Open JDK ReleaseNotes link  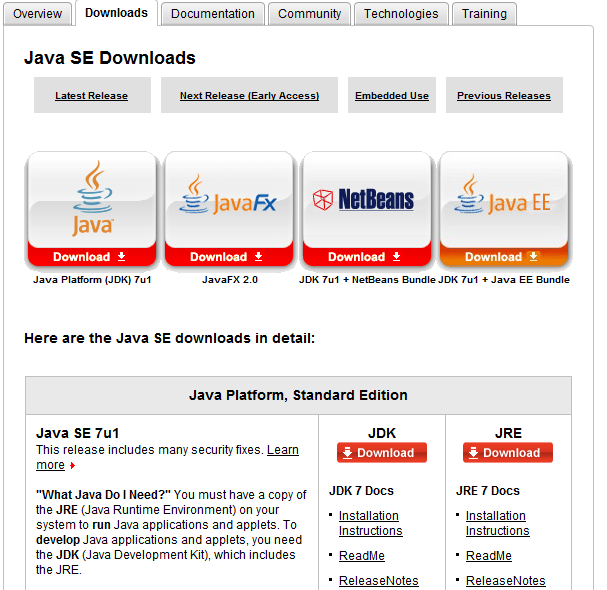(378, 581)
